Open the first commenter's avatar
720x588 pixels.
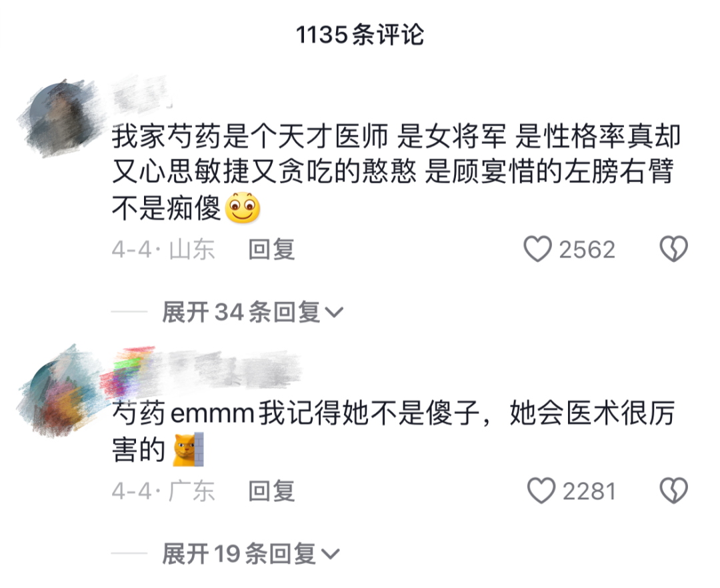[60, 118]
